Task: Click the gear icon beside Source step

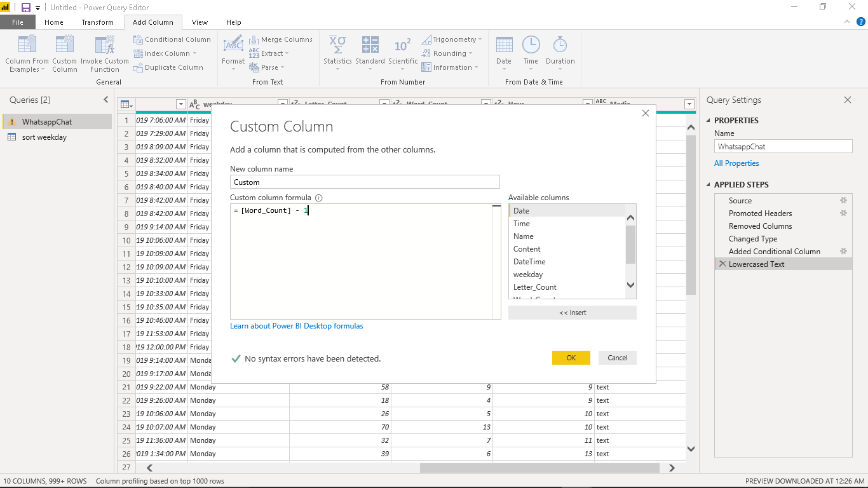Action: [843, 200]
